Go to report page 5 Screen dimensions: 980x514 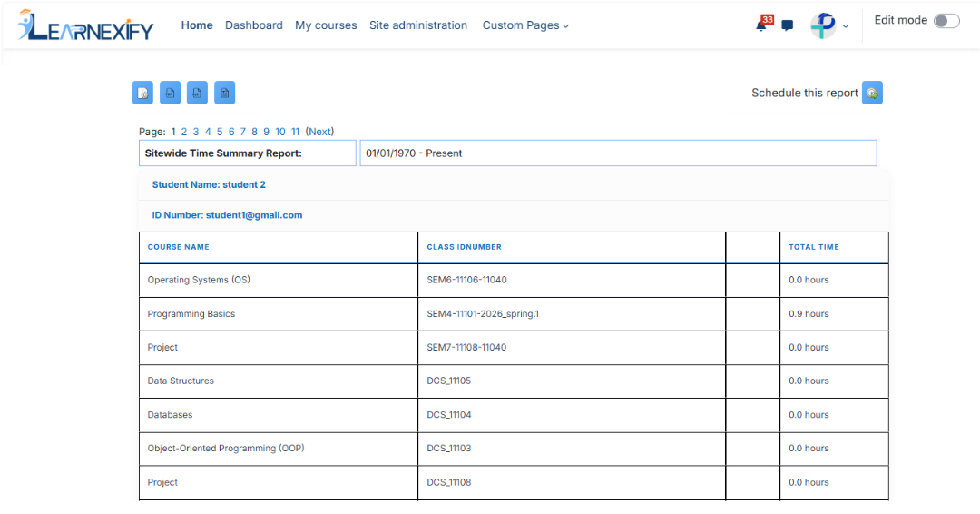pos(220,132)
